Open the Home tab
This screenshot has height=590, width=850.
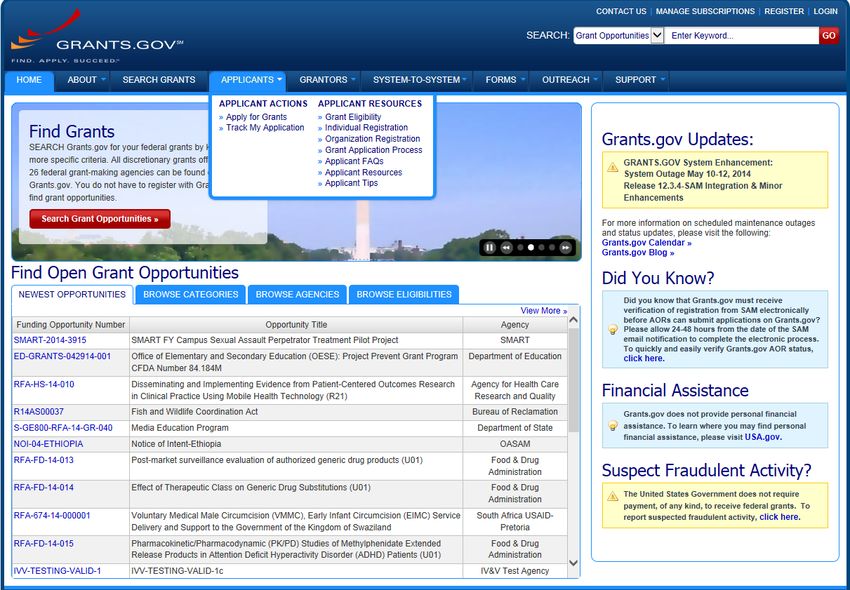(x=29, y=80)
